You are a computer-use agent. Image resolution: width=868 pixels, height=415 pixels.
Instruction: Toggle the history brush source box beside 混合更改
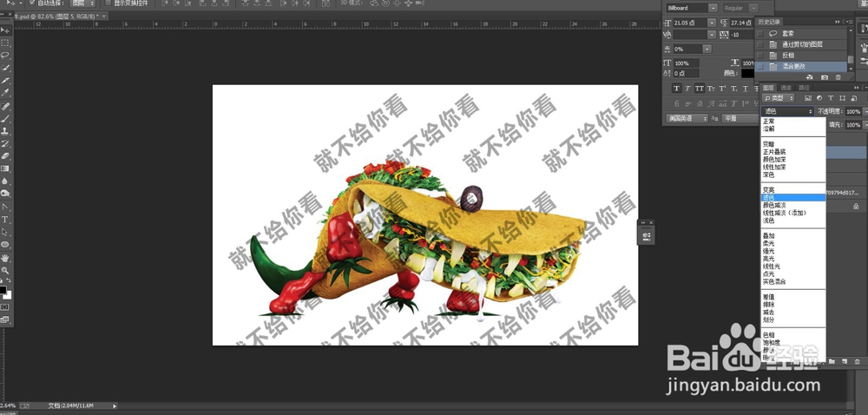760,66
